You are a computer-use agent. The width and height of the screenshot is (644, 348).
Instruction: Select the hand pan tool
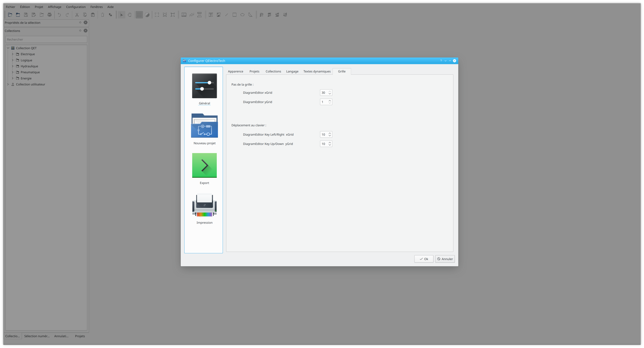(129, 15)
